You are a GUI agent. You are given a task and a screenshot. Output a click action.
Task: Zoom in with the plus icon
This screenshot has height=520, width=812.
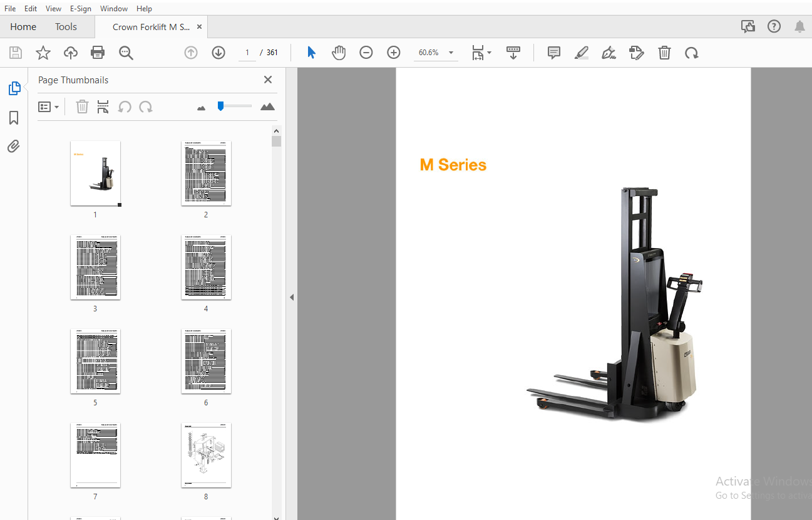[x=394, y=53]
